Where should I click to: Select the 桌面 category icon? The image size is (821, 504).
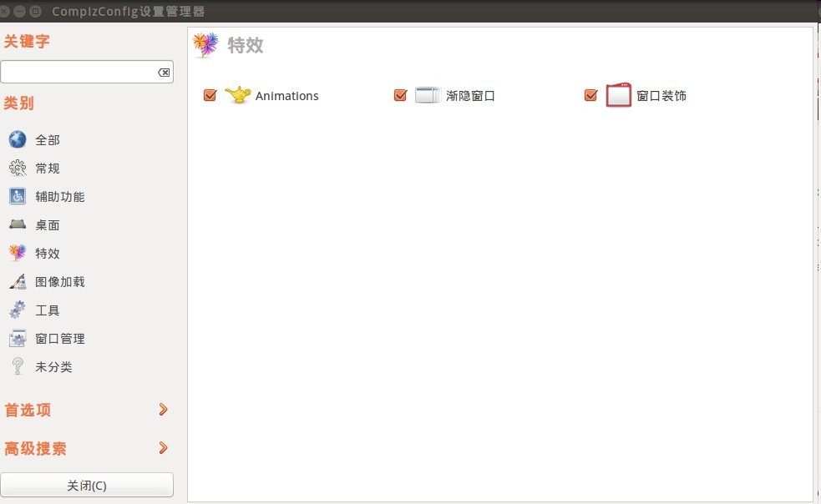(18, 224)
